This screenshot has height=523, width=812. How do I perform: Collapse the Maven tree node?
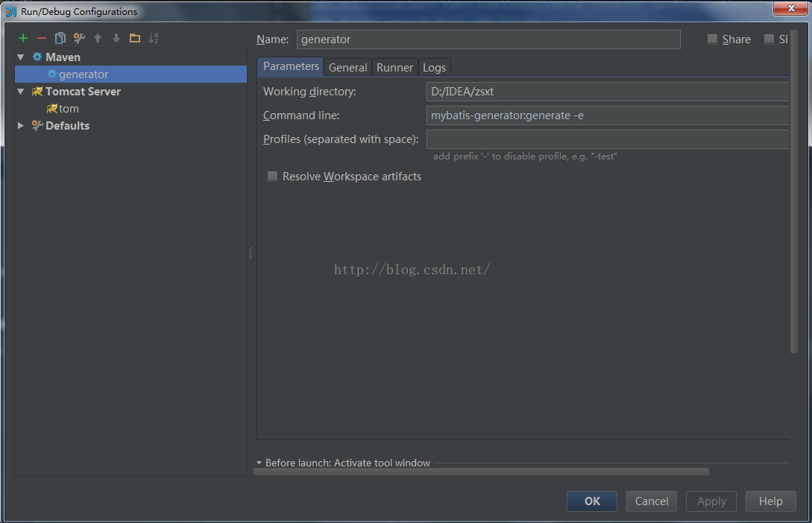(x=21, y=57)
